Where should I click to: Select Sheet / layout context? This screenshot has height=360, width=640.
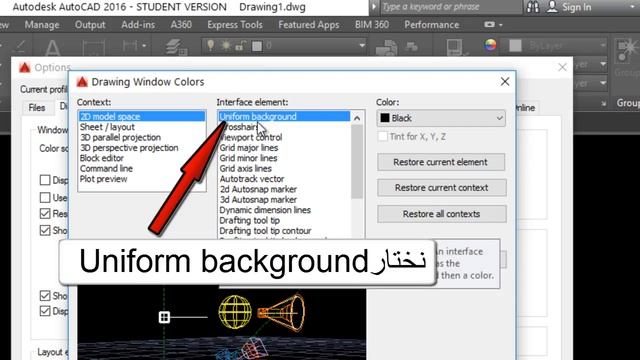click(x=107, y=127)
